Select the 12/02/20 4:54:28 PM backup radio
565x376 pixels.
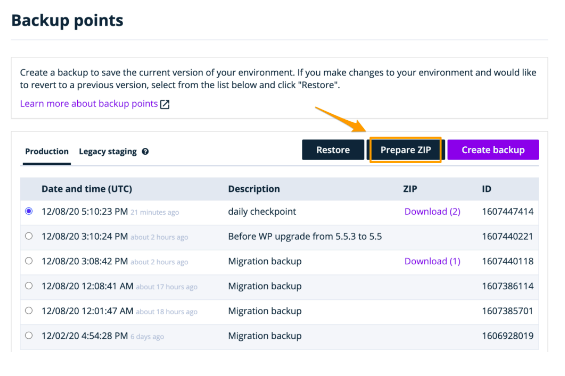click(x=29, y=335)
